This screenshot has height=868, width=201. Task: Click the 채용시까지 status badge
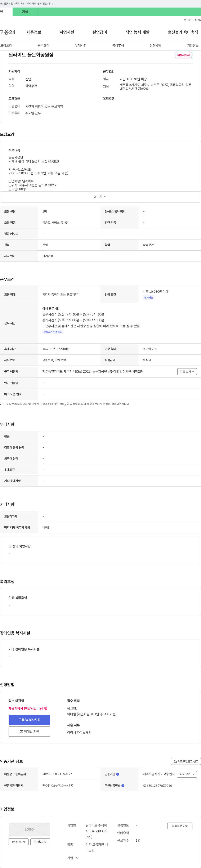183,55
